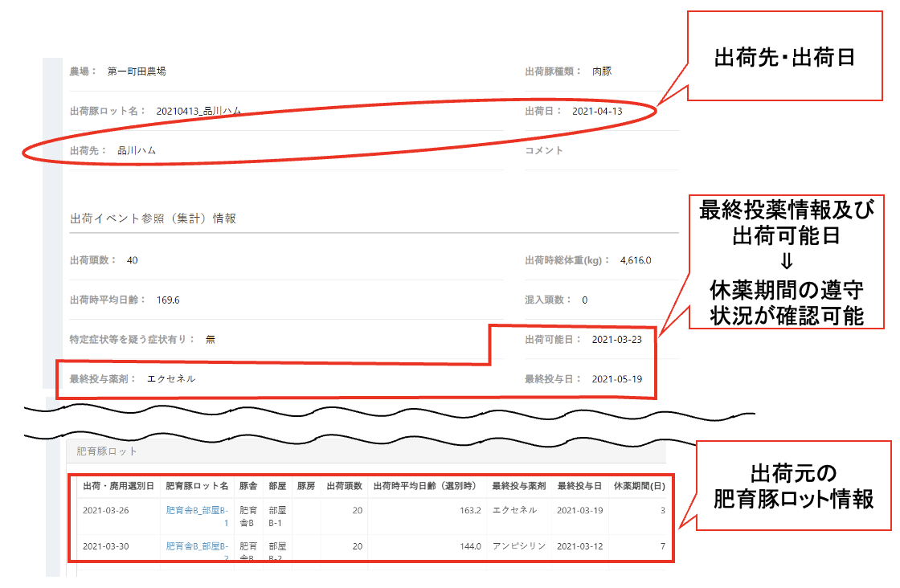
Task: Click 出荷頭数 20 in the 2021-03-26 row
Action: pyautogui.click(x=357, y=510)
